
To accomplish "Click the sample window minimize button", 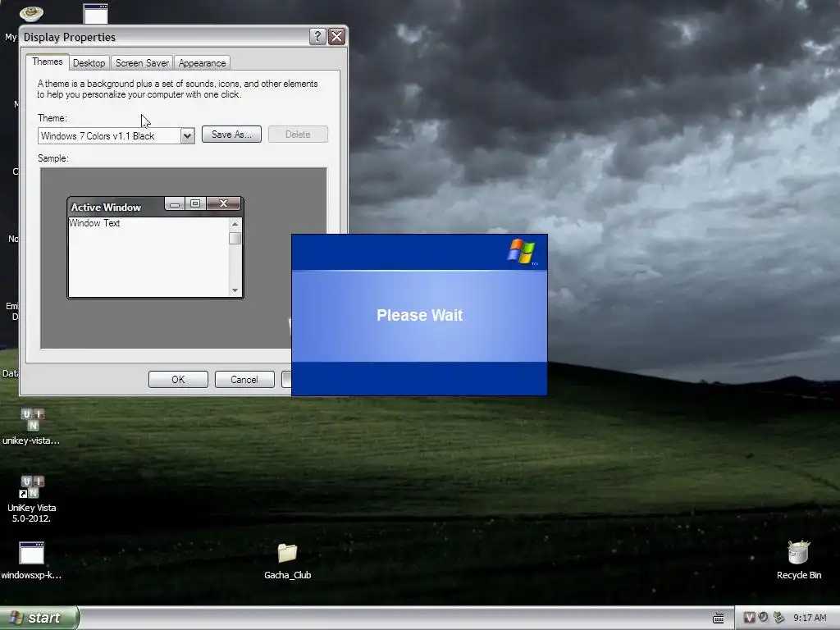I will [x=175, y=203].
